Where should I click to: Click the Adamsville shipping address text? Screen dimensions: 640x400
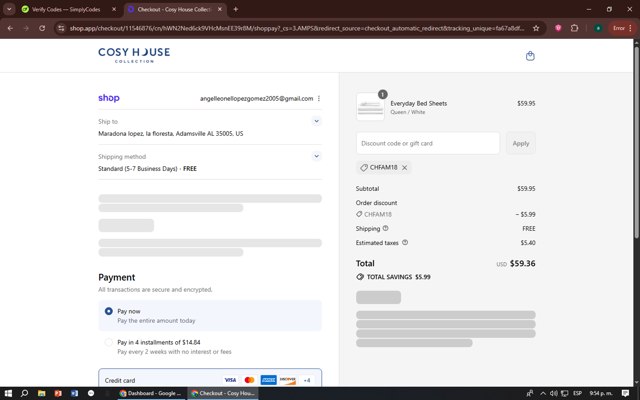(x=171, y=133)
